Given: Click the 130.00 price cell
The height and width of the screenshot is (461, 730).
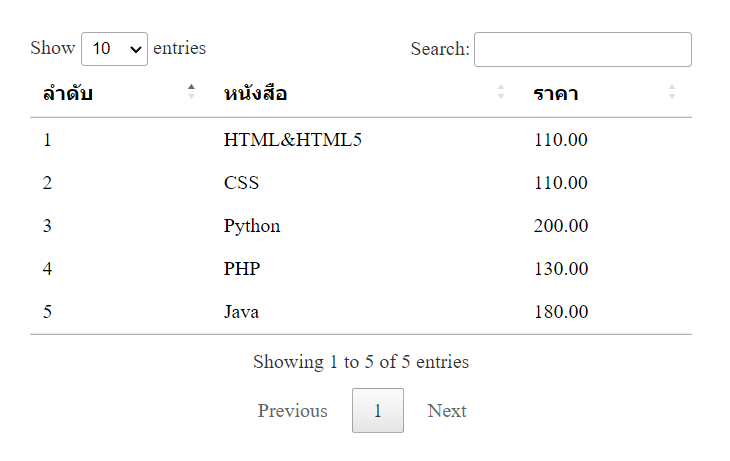Looking at the screenshot, I should (561, 269).
